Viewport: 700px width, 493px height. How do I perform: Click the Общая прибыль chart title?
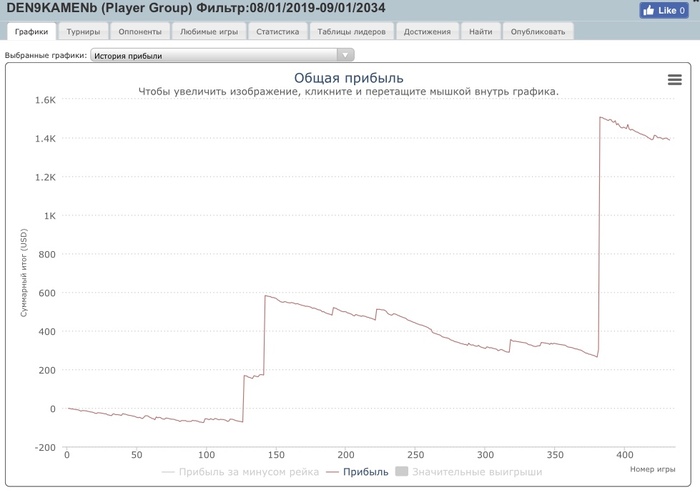pos(349,78)
